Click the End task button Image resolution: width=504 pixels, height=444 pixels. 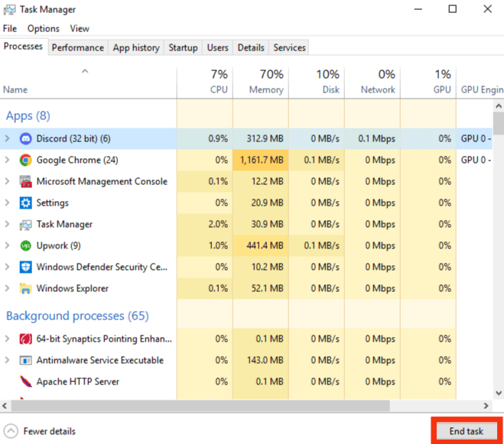pos(466,431)
